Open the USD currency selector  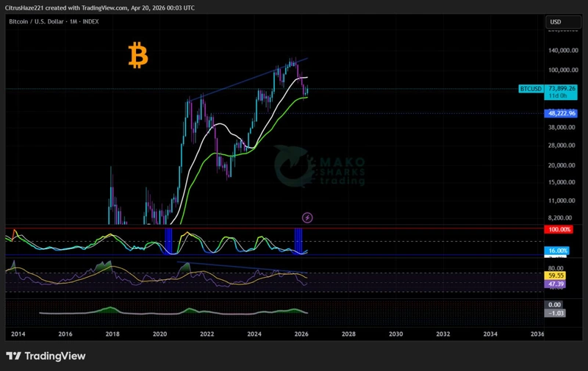coord(555,22)
